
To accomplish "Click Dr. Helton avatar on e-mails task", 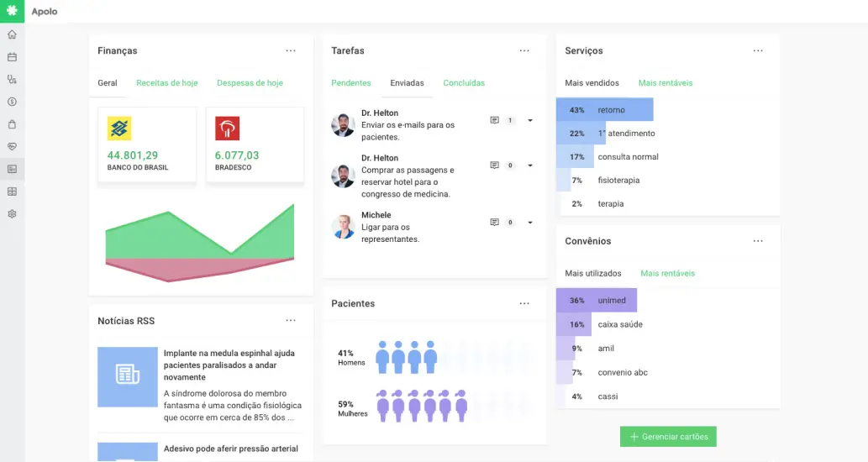I will click(343, 125).
